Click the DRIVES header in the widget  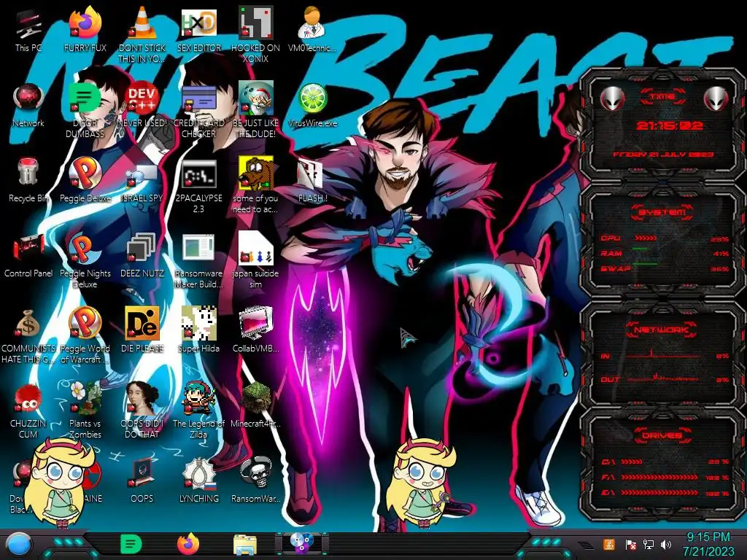[661, 435]
